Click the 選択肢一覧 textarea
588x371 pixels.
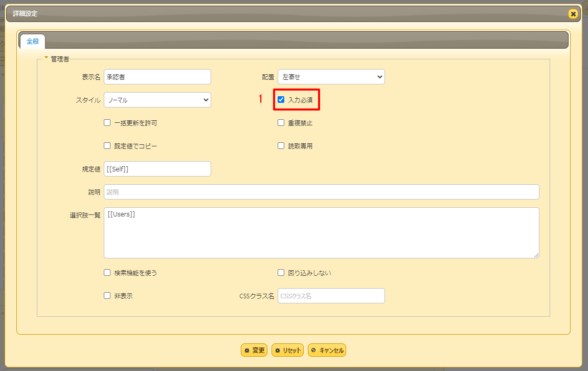coord(321,232)
